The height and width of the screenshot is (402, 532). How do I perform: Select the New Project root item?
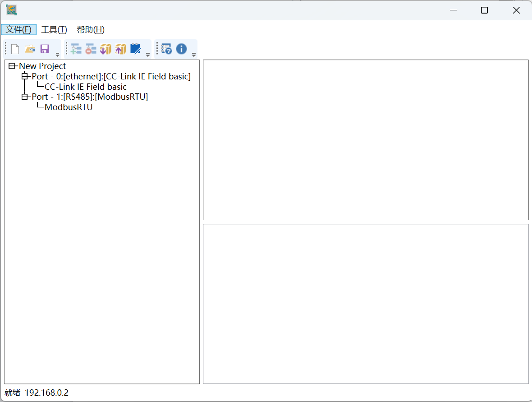point(42,66)
